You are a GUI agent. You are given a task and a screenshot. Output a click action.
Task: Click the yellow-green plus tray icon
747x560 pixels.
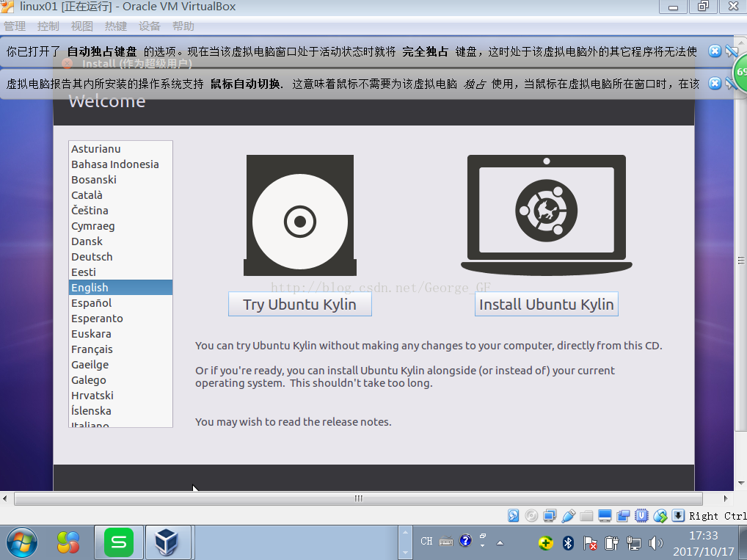[546, 543]
